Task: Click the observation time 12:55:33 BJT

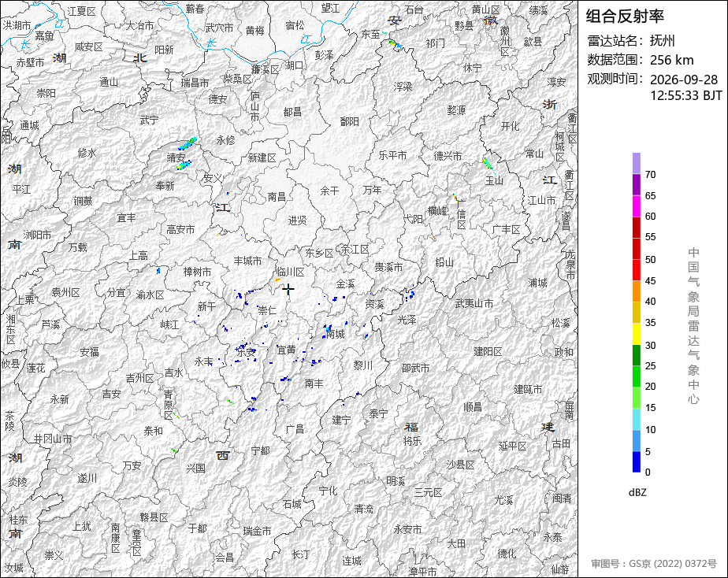Action: coord(686,95)
